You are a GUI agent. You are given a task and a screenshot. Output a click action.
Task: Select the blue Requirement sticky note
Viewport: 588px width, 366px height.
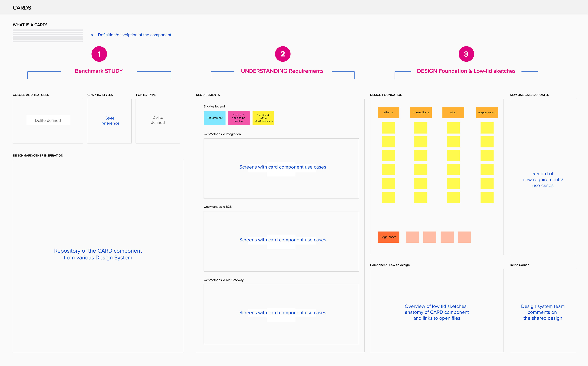pyautogui.click(x=215, y=118)
